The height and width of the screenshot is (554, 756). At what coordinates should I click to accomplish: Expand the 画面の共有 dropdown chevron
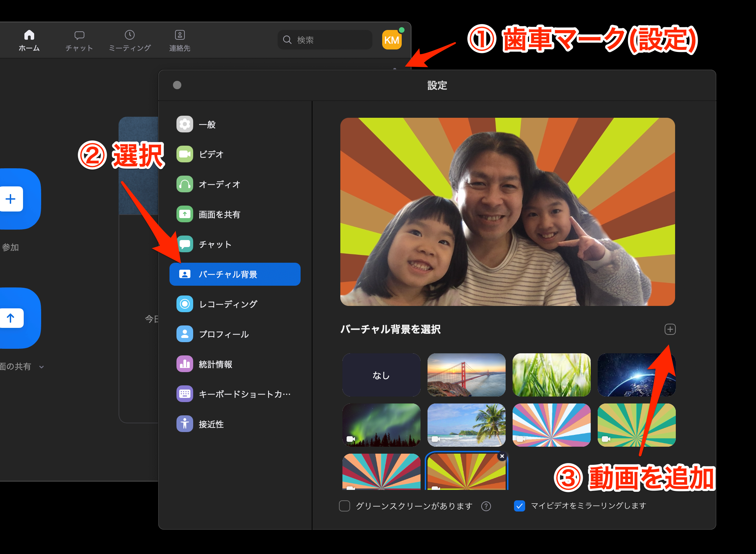tap(41, 367)
